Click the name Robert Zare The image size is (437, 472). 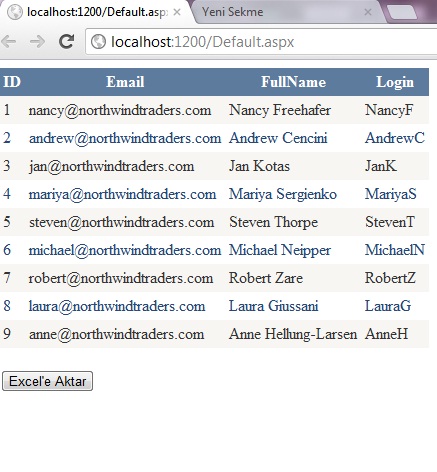click(266, 278)
